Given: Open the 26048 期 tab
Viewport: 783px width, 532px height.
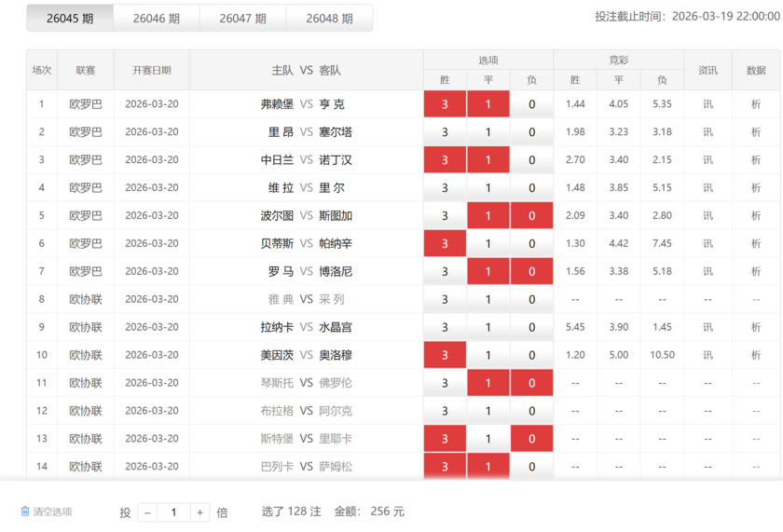Looking at the screenshot, I should [x=329, y=18].
